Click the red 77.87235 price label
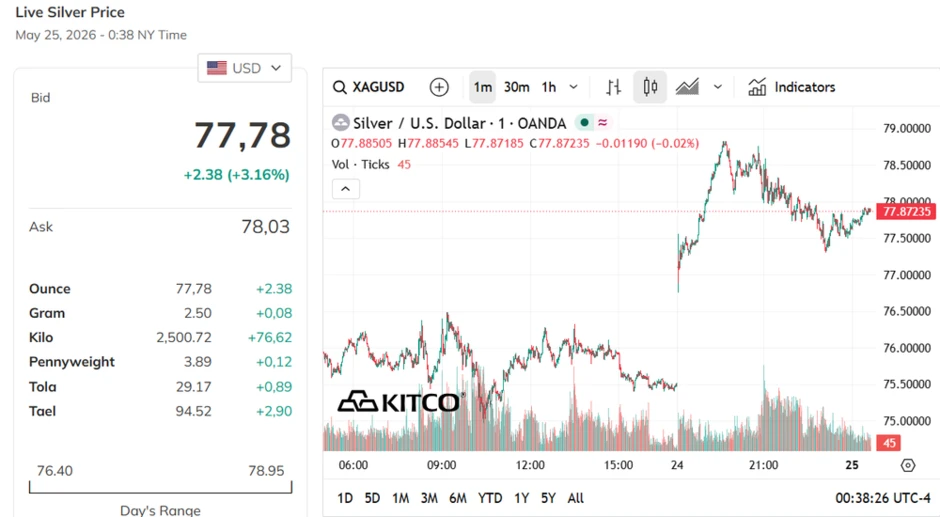The height and width of the screenshot is (517, 940). point(906,211)
